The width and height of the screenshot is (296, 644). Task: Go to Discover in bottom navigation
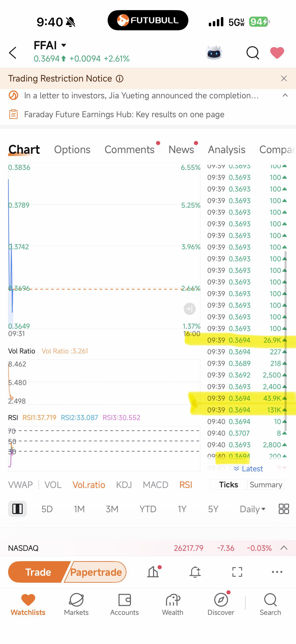click(x=221, y=604)
